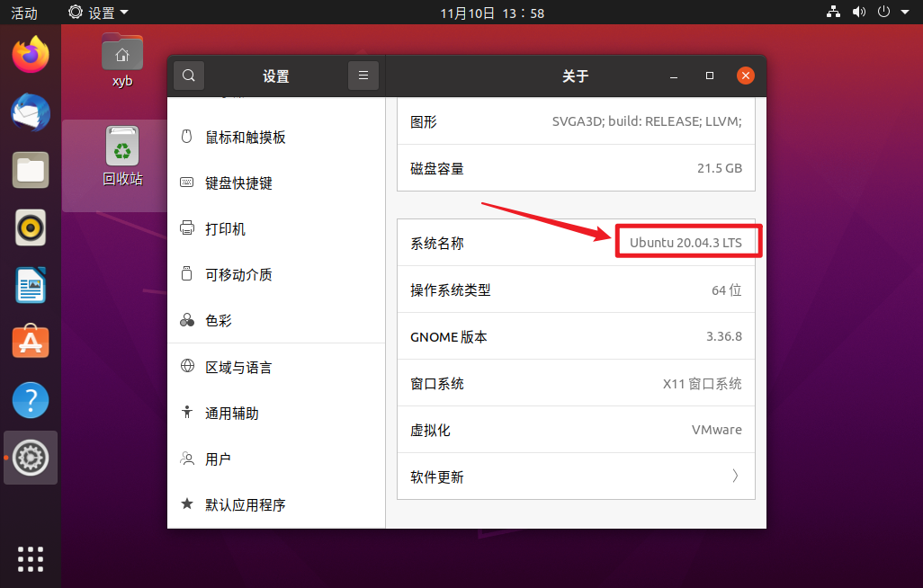The height and width of the screenshot is (588, 923).
Task: Select 默认应用程序 in sidebar
Action: [276, 505]
